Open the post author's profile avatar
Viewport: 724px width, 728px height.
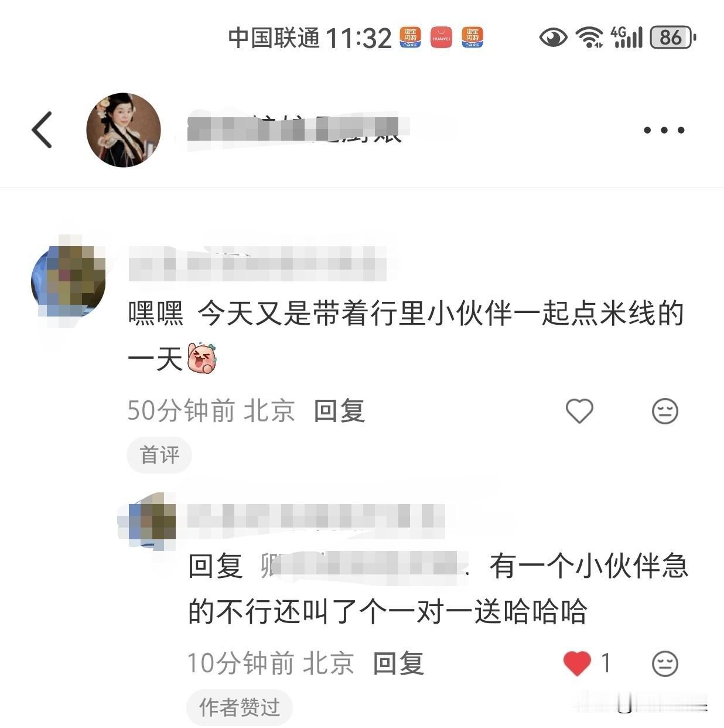124,130
